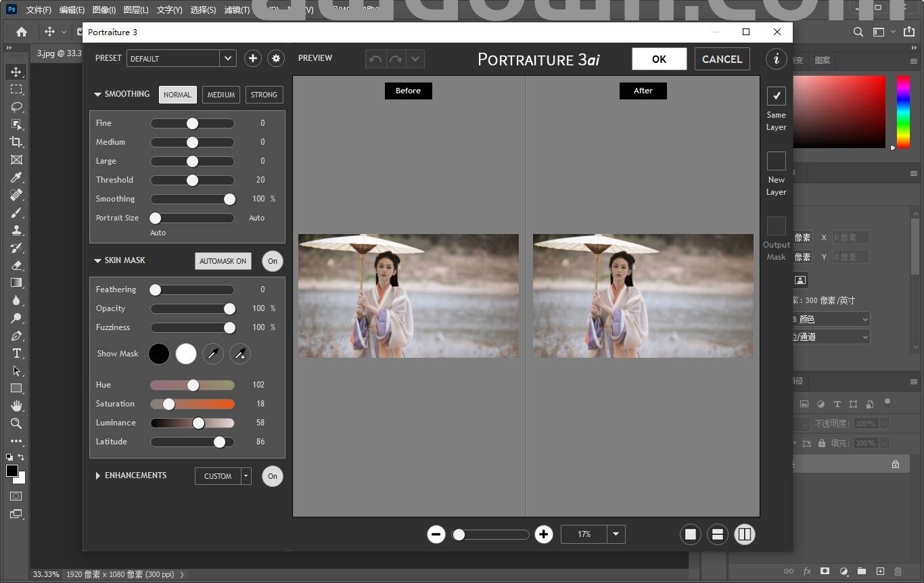Open the 17% zoom level dropdown
This screenshot has width=924, height=583.
click(x=616, y=534)
